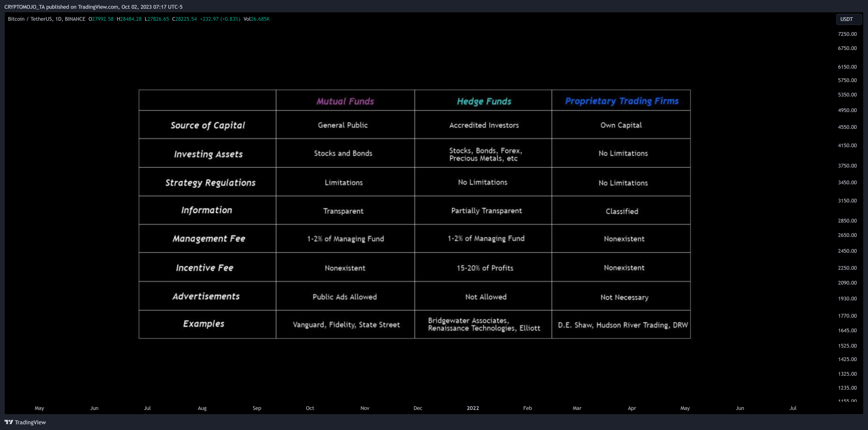The width and height of the screenshot is (868, 430).
Task: Click the Bitcoin / TetherUS symbol title
Action: [x=46, y=19]
